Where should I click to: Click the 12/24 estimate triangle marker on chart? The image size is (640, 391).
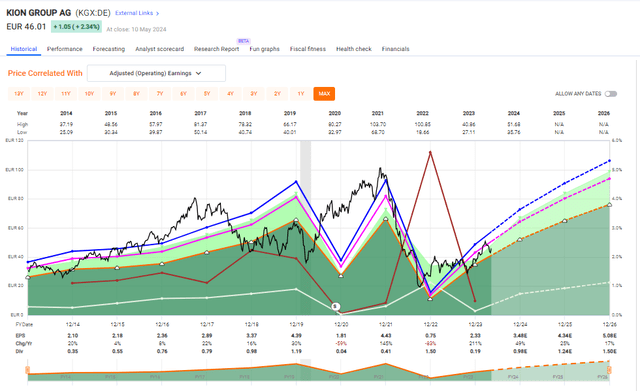(x=520, y=240)
